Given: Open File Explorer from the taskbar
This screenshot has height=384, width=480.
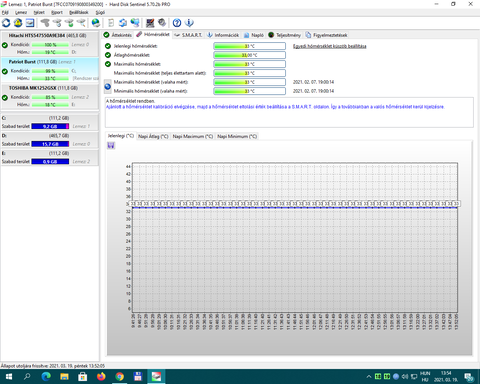Looking at the screenshot, I should [x=64, y=377].
